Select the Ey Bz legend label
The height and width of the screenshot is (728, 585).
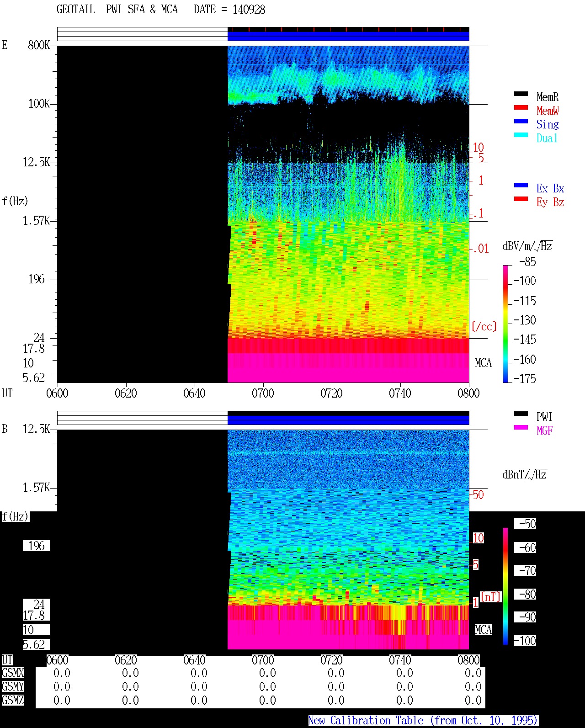click(550, 202)
